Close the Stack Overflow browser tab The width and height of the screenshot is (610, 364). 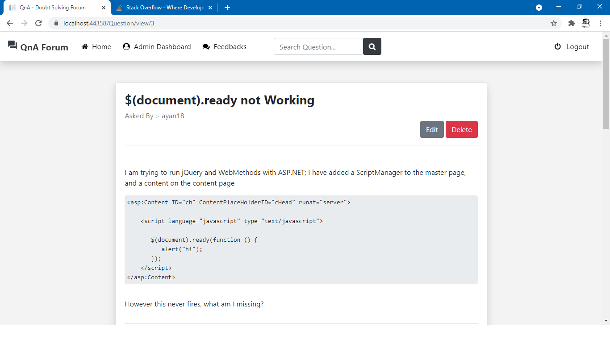tap(210, 8)
